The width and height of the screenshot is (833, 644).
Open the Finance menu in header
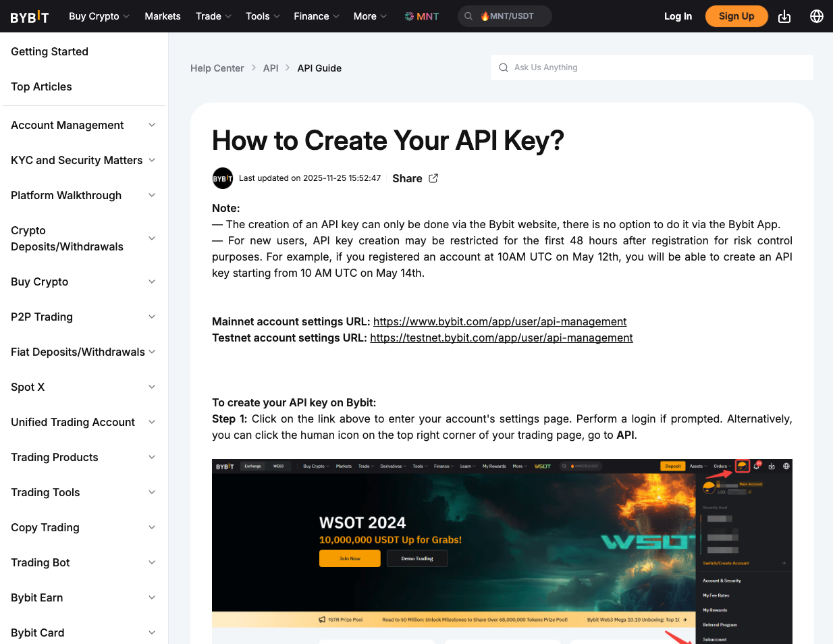pos(316,16)
